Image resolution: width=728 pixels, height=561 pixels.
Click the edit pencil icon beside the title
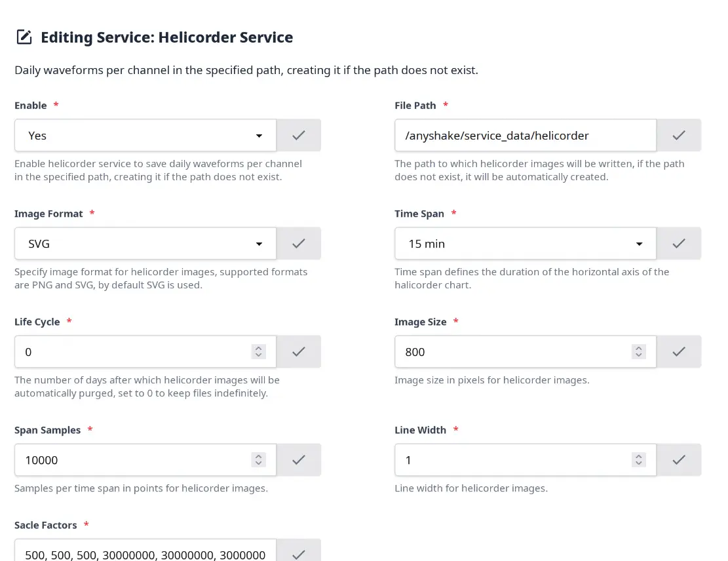point(24,37)
